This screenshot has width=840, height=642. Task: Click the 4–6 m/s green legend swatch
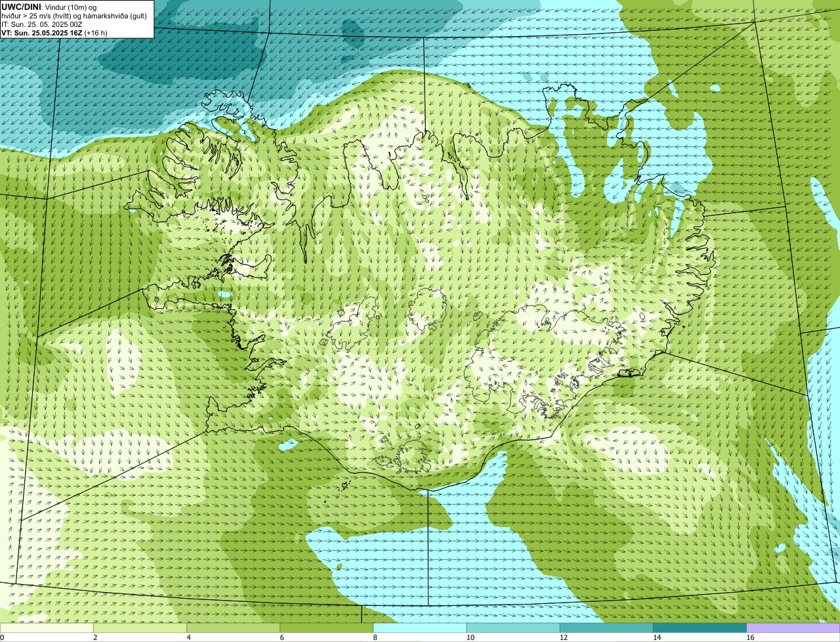[233, 628]
